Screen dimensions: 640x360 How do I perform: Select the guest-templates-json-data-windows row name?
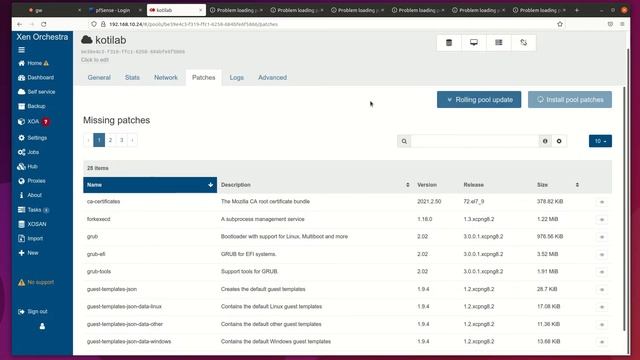point(129,342)
